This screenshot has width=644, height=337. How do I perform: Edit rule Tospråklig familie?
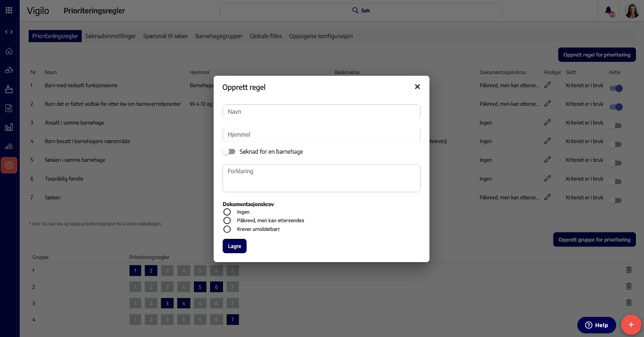click(x=547, y=178)
